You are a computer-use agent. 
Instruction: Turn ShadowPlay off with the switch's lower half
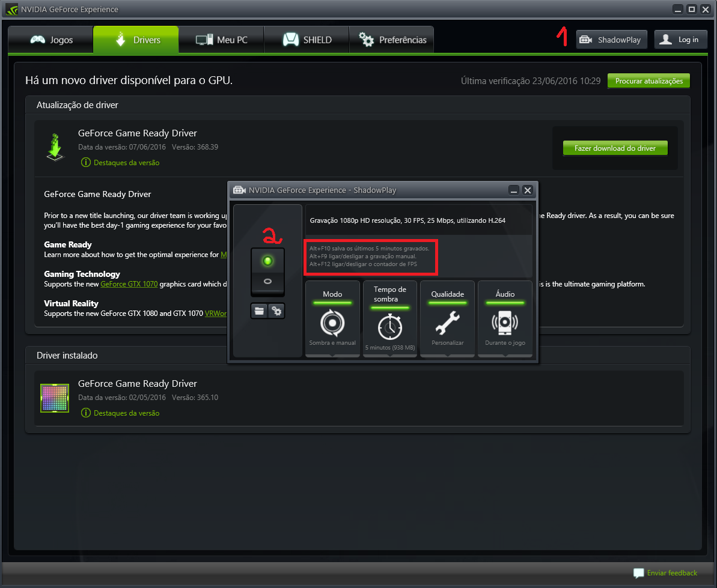click(267, 282)
